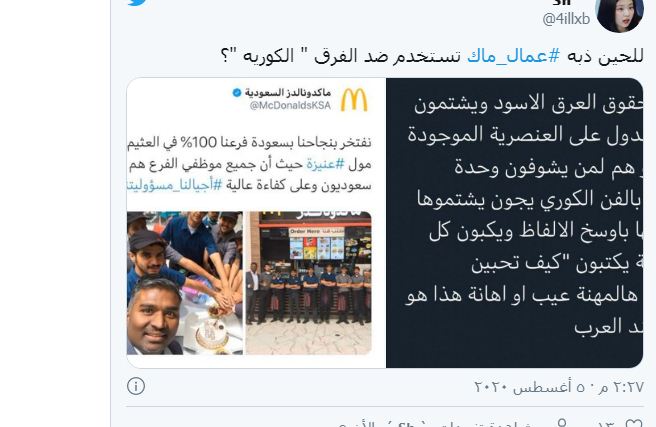
Task: Open the #عمال_ماك hashtag
Action: (513, 56)
